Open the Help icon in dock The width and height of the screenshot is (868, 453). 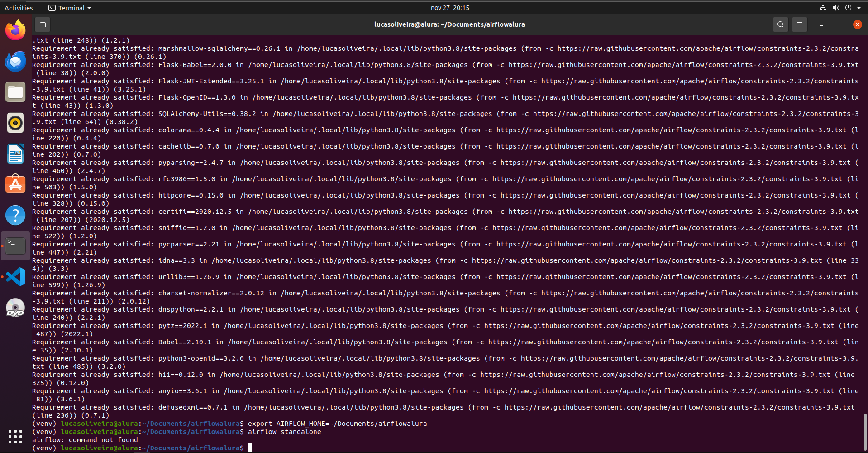tap(15, 215)
